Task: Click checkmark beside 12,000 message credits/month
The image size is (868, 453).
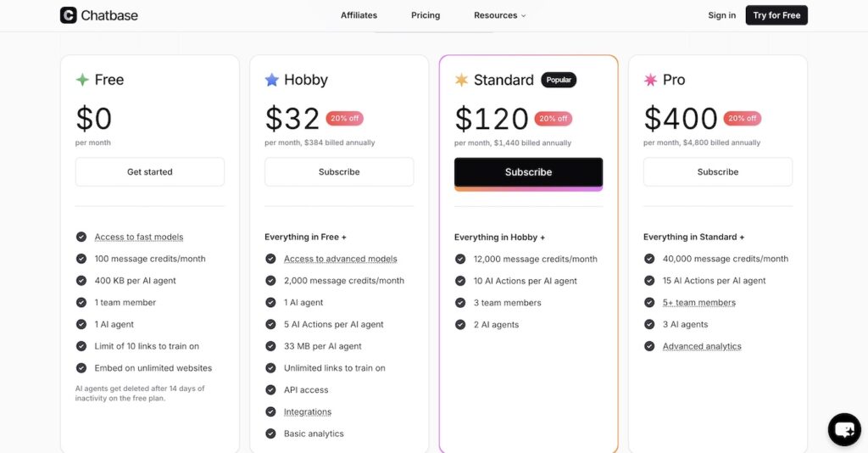Action: pyautogui.click(x=460, y=259)
